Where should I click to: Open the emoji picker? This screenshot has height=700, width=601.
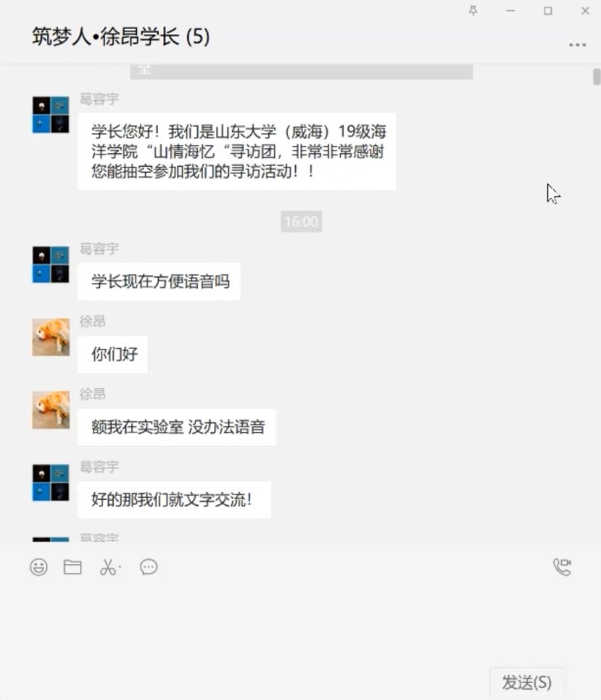pyautogui.click(x=39, y=567)
